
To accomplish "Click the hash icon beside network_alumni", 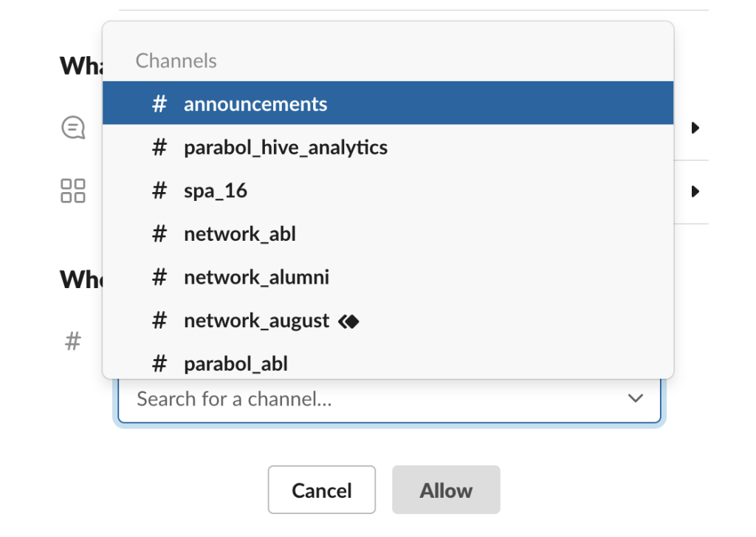I will (159, 278).
